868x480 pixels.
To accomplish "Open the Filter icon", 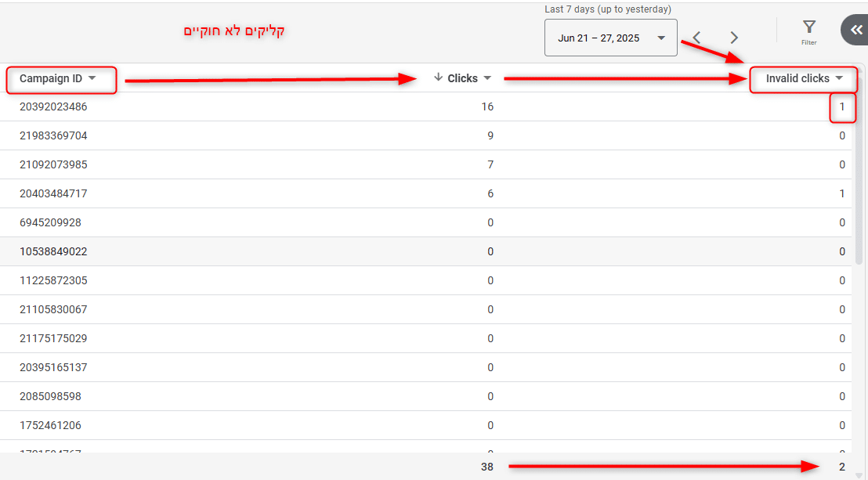I will (809, 31).
